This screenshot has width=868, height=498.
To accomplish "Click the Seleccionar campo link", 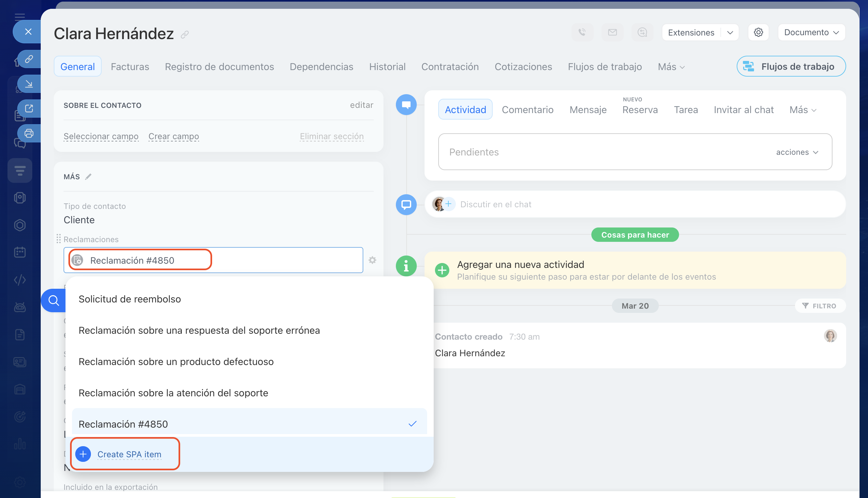I will 101,136.
